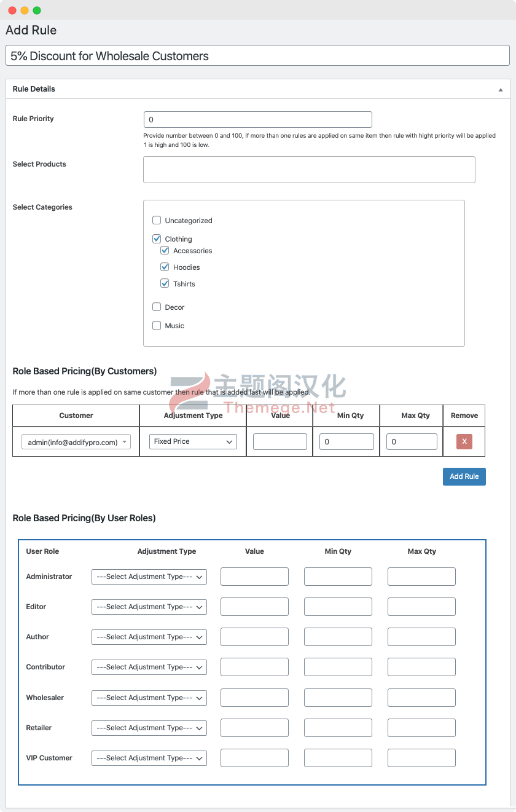
Task: Click the Select Products field
Action: (x=309, y=170)
